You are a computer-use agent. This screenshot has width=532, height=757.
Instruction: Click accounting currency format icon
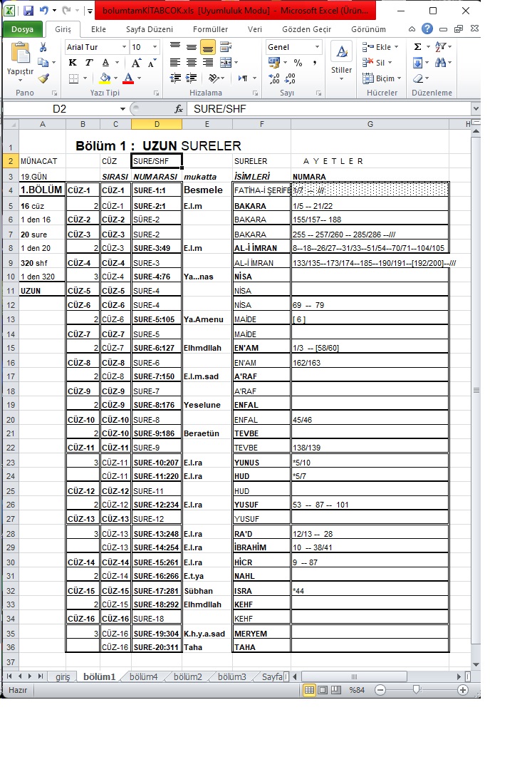(x=274, y=63)
